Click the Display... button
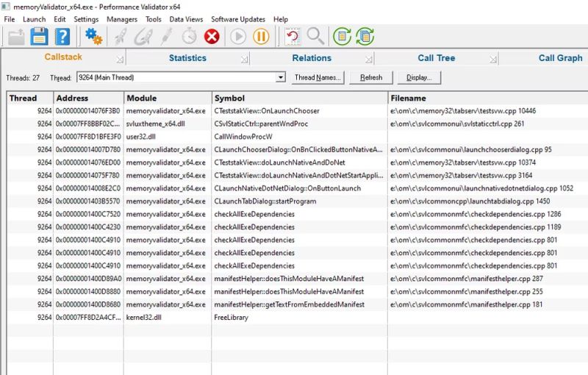 [x=419, y=78]
